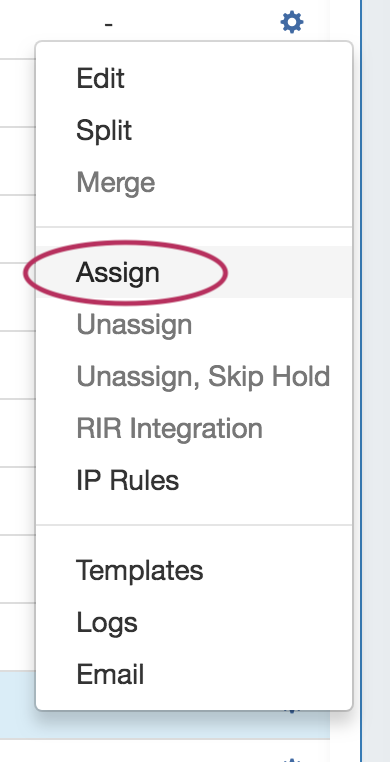Click the table row left of IP Rules
Image resolution: width=390 pixels, height=762 pixels.
pyautogui.click(x=17, y=501)
